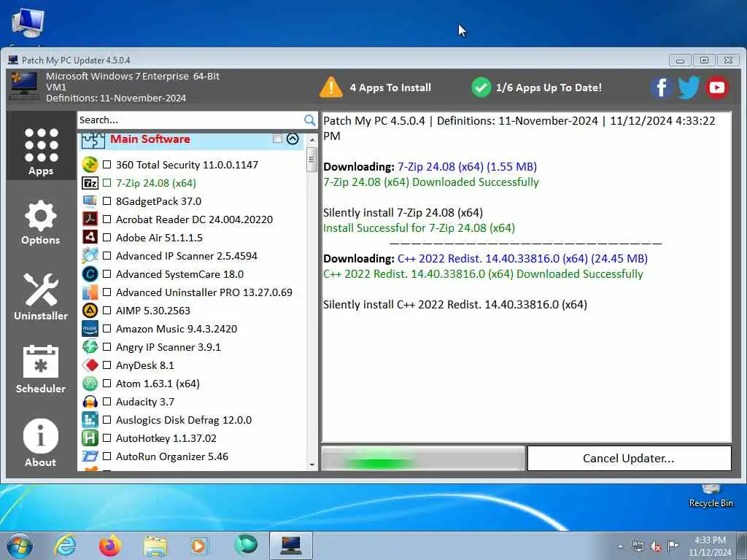Click the app list scrollbar thumb

point(312,160)
